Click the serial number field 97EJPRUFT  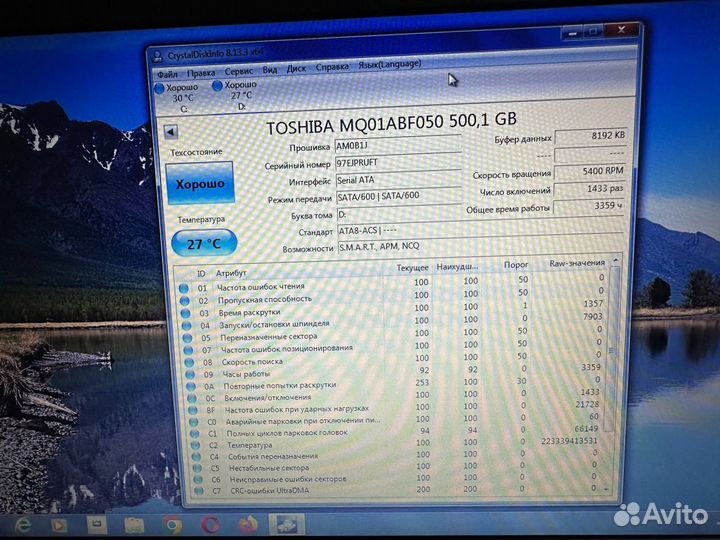tap(398, 163)
